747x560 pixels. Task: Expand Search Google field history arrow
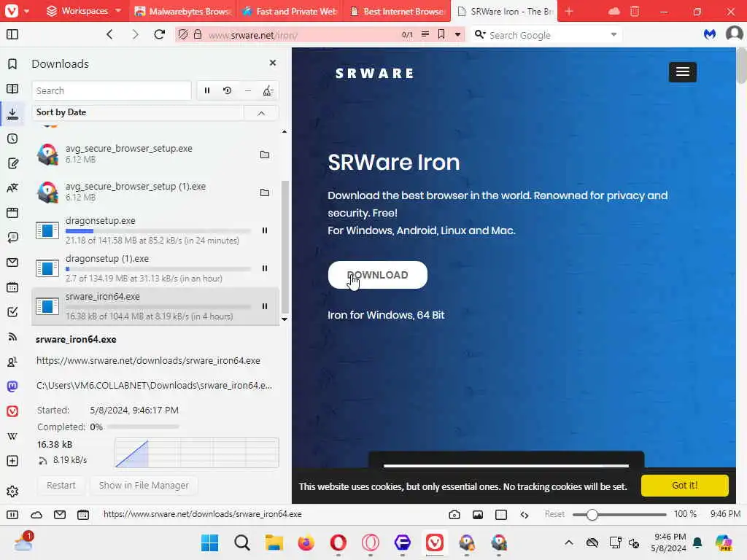click(x=614, y=34)
